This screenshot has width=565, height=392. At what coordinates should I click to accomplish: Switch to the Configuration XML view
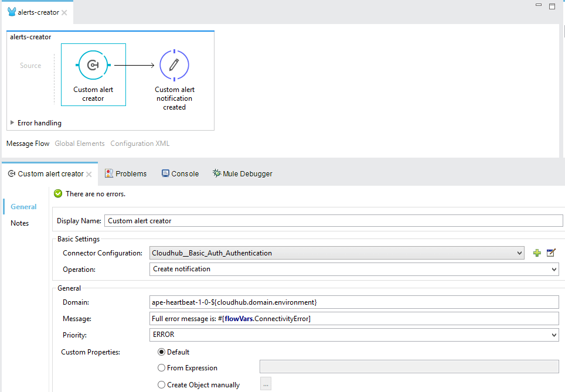[140, 144]
